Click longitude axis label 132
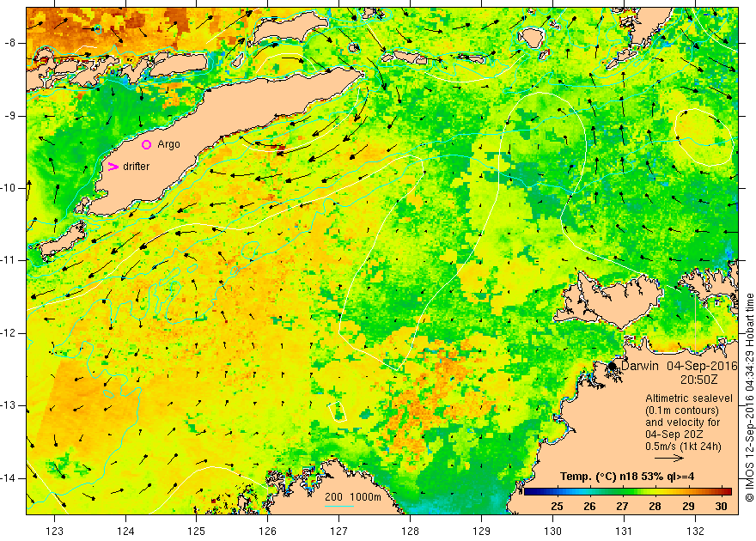This screenshot has width=756, height=541. click(x=695, y=531)
